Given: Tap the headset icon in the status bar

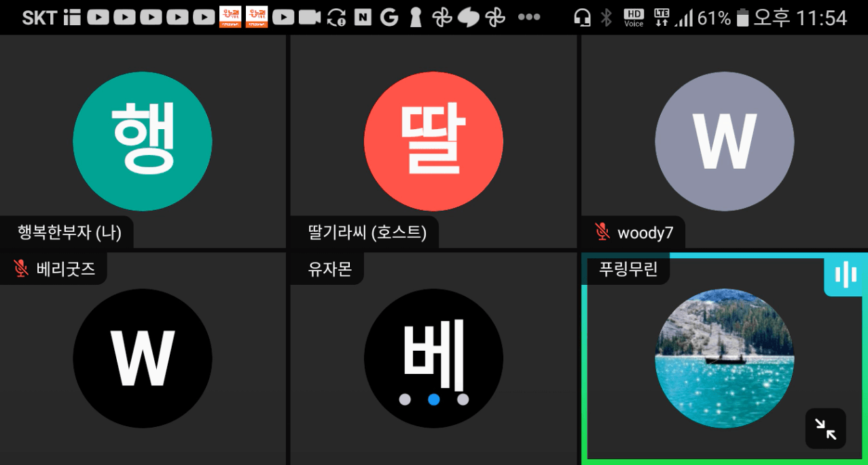Looking at the screenshot, I should (x=582, y=18).
